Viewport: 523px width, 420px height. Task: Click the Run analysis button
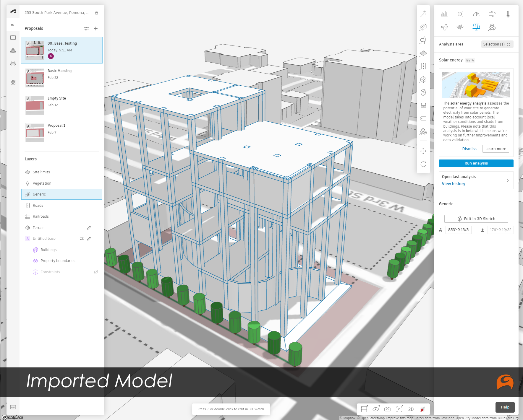[x=476, y=163]
